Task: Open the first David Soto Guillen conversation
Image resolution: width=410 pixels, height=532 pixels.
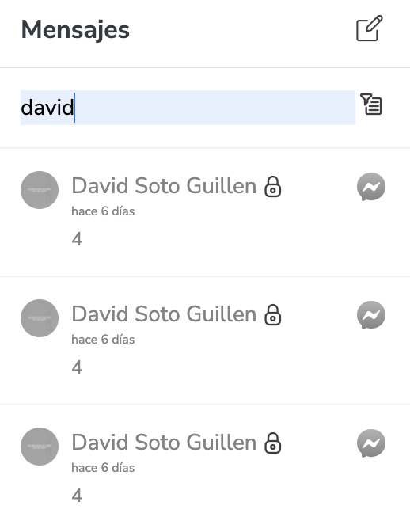Action: 205,212
